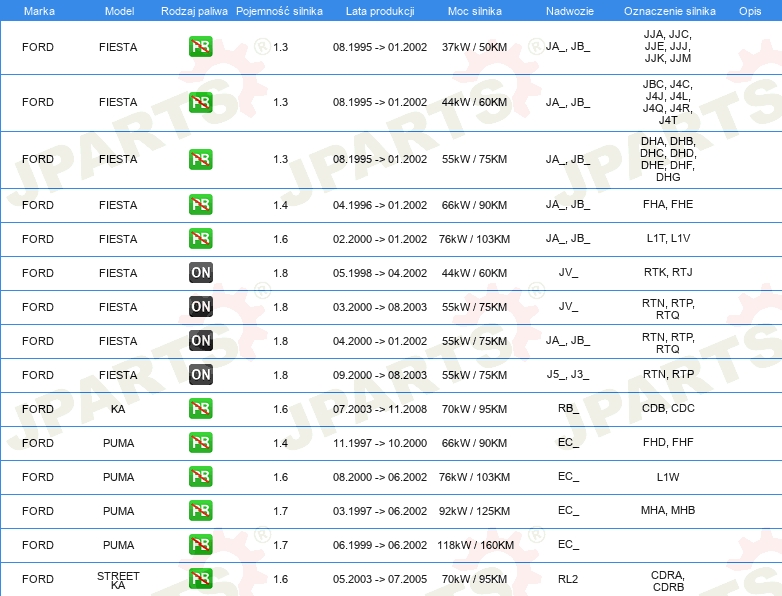Select the RTN, RTP engine cell without RTQ

pyautogui.click(x=668, y=374)
